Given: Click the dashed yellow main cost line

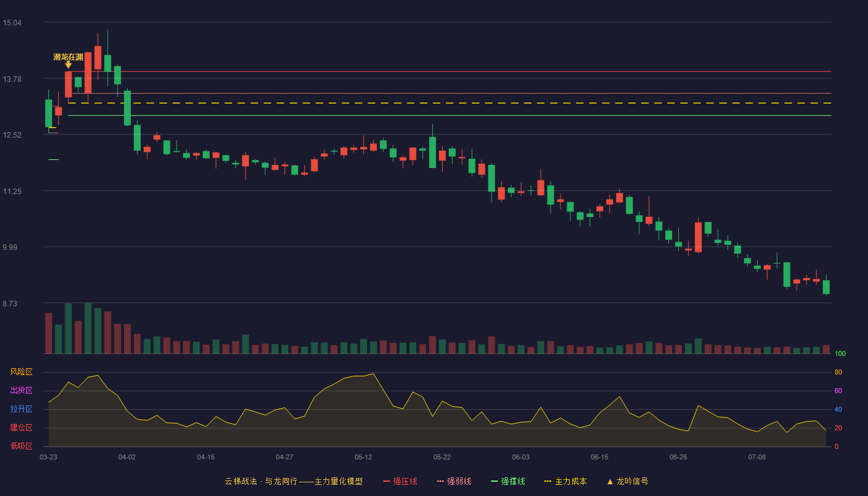Looking at the screenshot, I should click(x=449, y=103).
